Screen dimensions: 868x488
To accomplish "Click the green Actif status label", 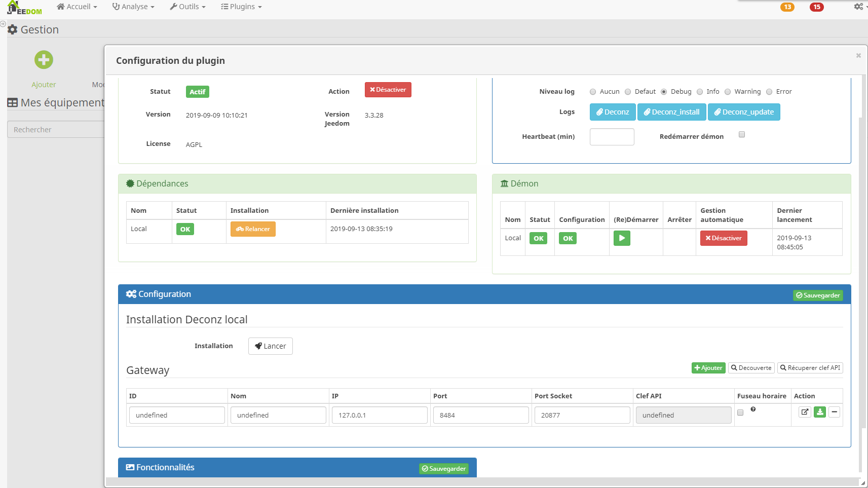I will point(198,92).
